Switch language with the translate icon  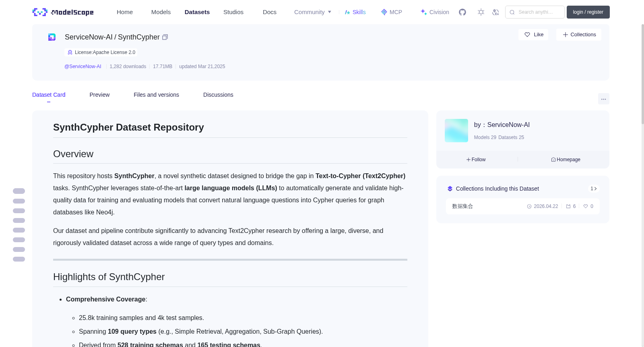click(x=495, y=12)
